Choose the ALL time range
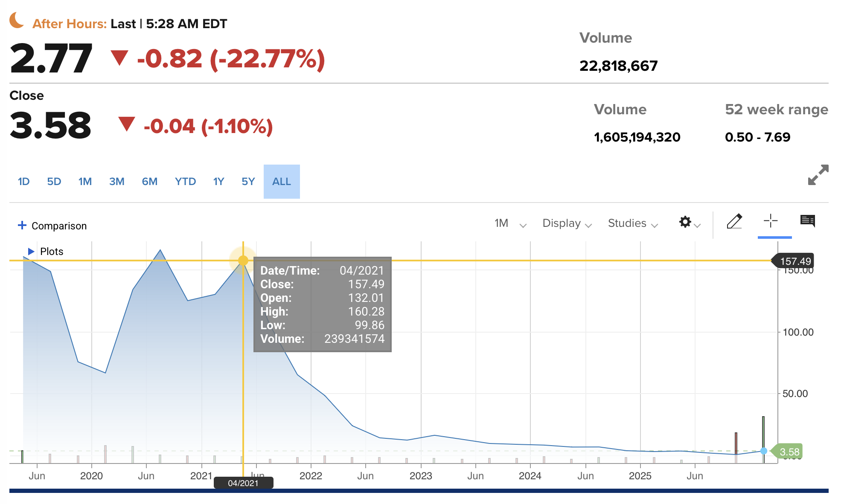The image size is (844, 504). (282, 182)
